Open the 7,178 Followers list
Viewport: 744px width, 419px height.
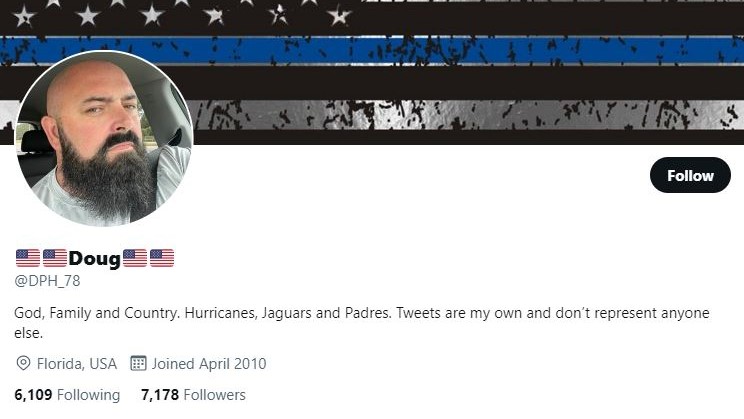[x=193, y=395]
